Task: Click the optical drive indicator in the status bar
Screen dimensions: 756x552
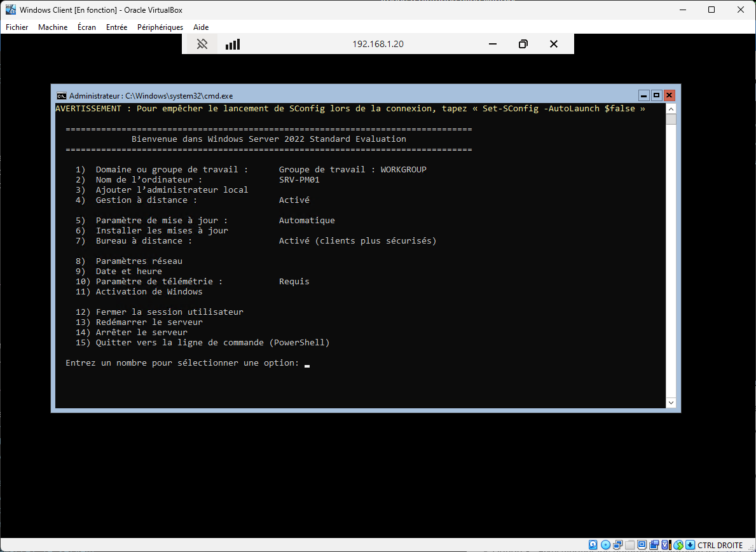Action: coord(605,545)
